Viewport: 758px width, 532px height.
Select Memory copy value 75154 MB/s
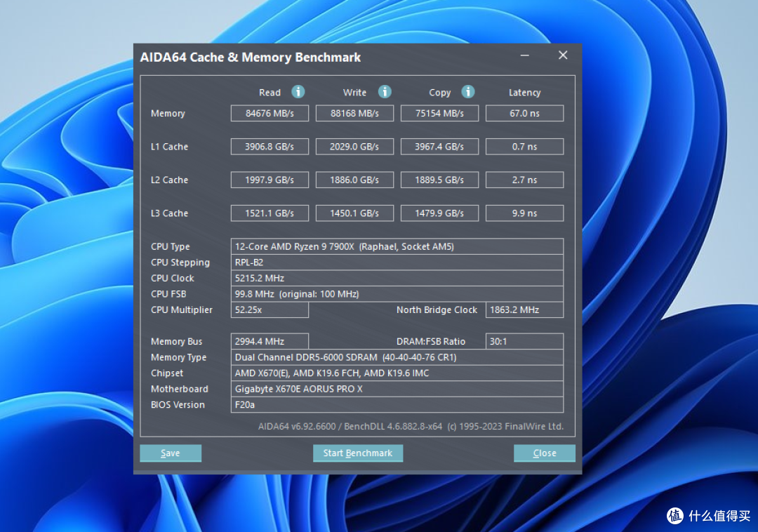(x=439, y=114)
